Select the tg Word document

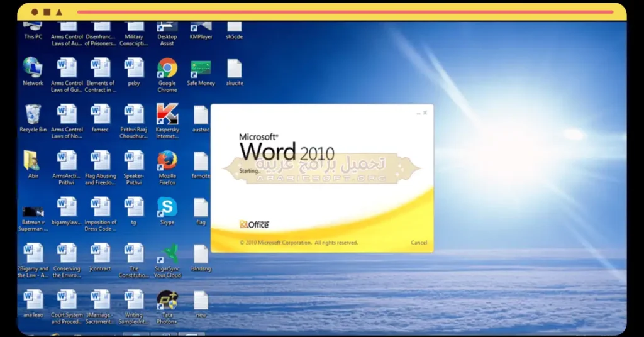(x=134, y=207)
